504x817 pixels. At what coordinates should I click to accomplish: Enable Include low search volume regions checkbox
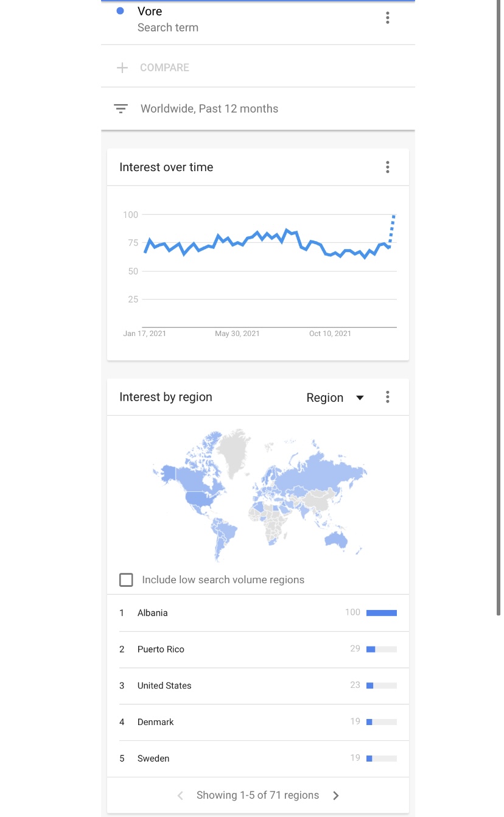point(126,580)
